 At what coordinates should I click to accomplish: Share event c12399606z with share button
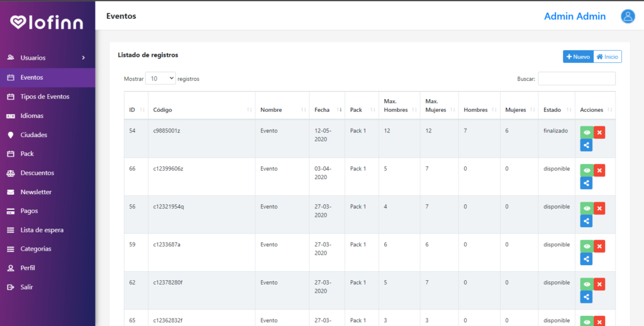pyautogui.click(x=586, y=183)
